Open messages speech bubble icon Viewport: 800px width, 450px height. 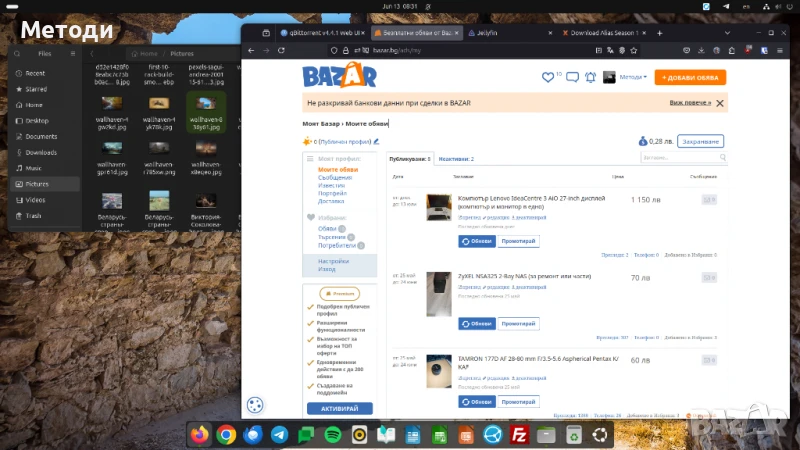point(572,77)
